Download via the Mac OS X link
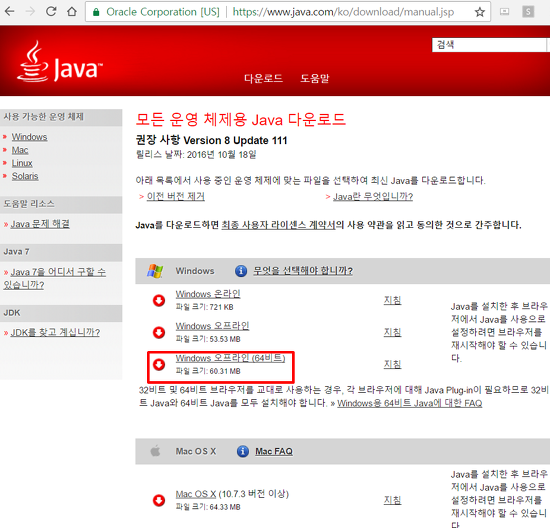This screenshot has height=528, width=550. point(196,494)
